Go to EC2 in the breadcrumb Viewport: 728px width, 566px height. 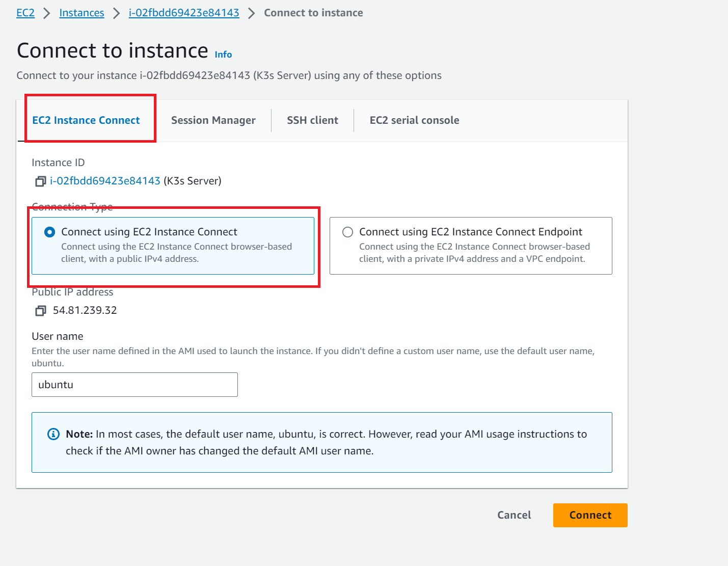pyautogui.click(x=25, y=13)
